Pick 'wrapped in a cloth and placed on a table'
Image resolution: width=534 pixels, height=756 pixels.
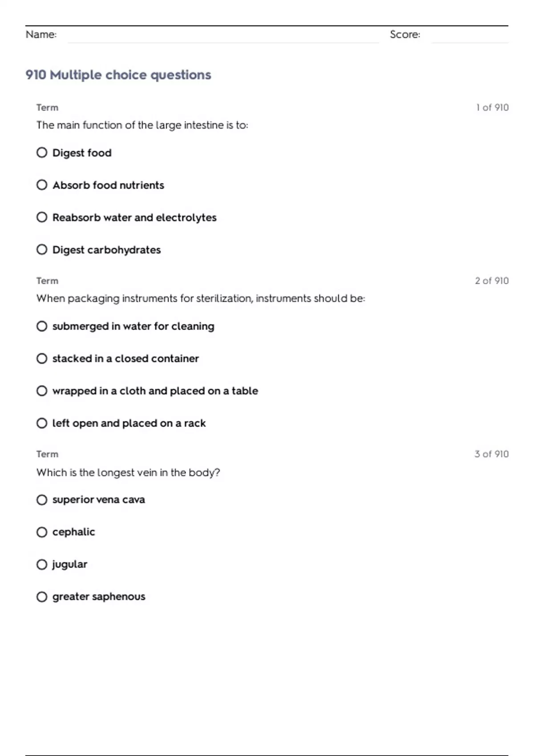42,391
